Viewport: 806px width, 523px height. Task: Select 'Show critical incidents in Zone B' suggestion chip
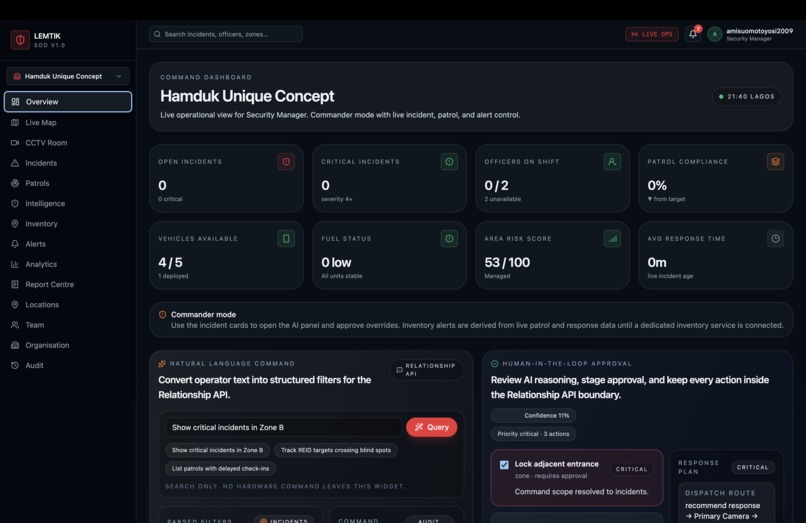(x=217, y=450)
